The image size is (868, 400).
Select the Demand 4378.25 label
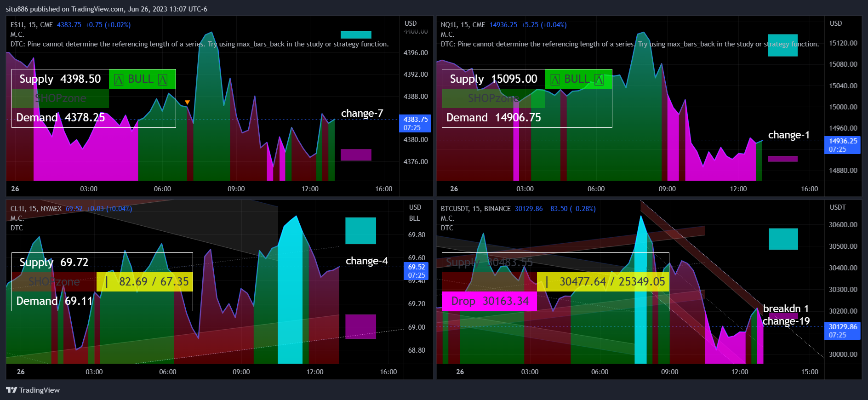coord(61,118)
